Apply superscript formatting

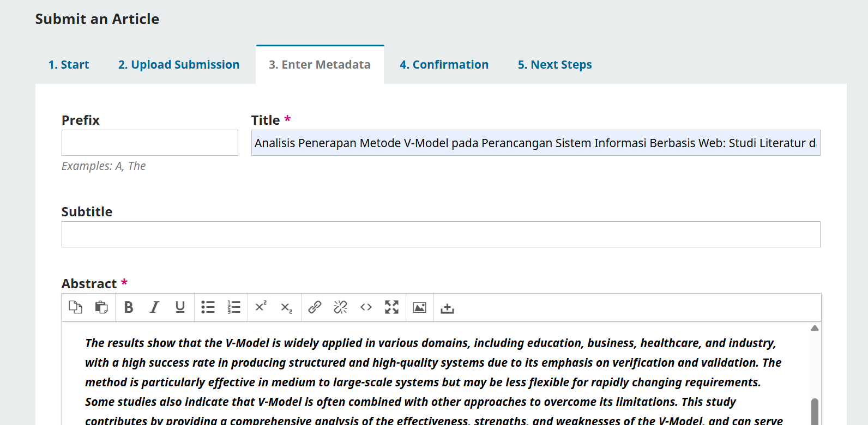pyautogui.click(x=261, y=307)
